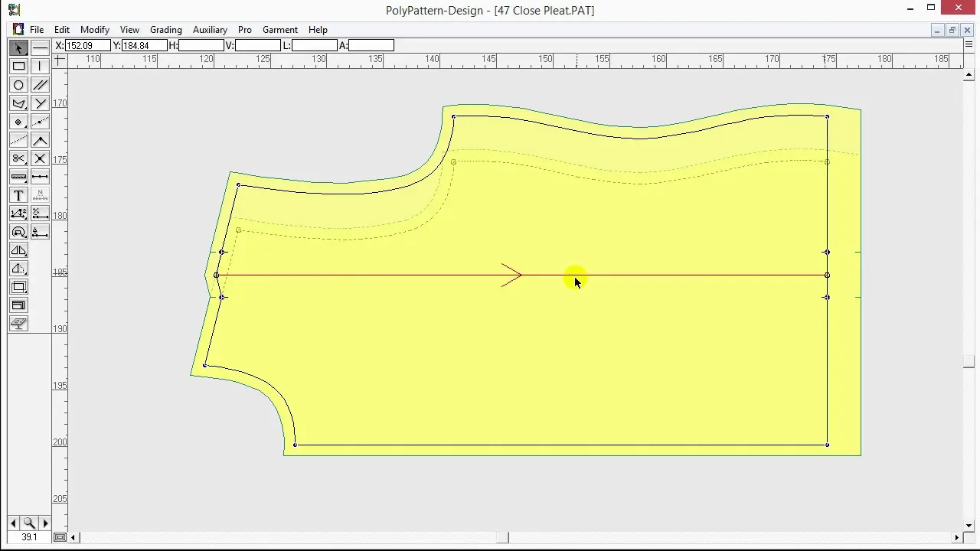Click the overview thumbnail toggle beside horizontal scrollbar
Image resolution: width=980 pixels, height=551 pixels.
[x=60, y=537]
